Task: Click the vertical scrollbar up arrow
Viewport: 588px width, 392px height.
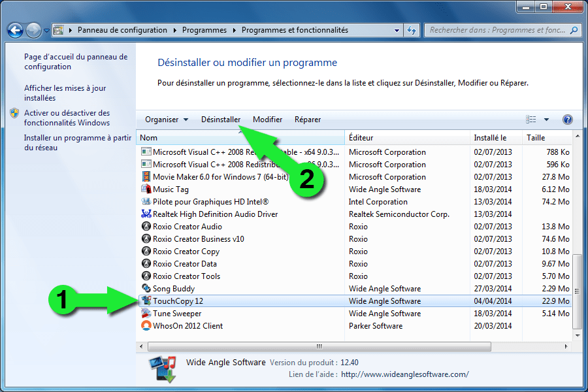Action: pyautogui.click(x=578, y=136)
